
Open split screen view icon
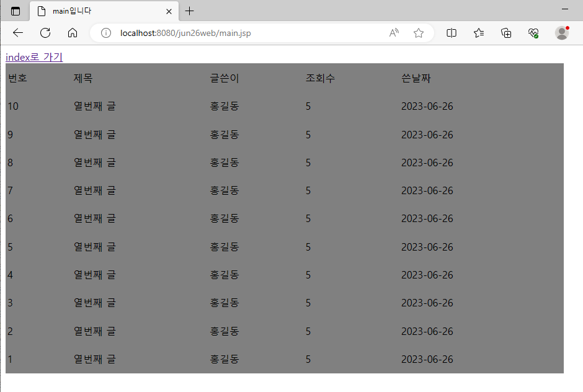[x=452, y=33]
